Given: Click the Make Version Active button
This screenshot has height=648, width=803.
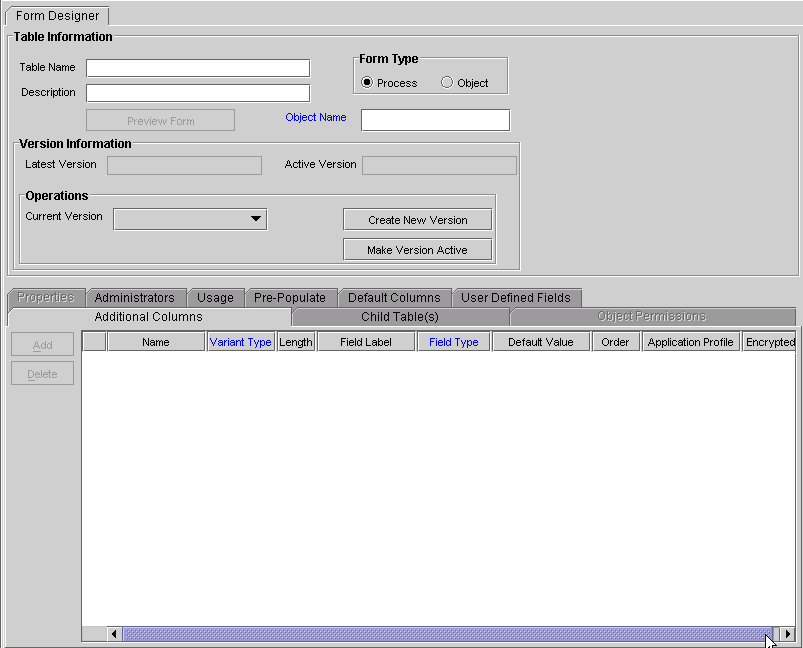Looking at the screenshot, I should coord(417,249).
